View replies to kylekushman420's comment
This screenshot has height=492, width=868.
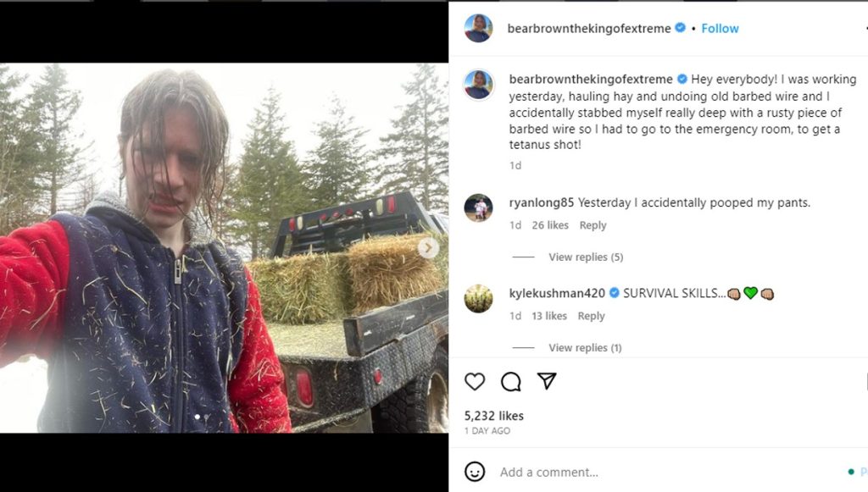(585, 347)
